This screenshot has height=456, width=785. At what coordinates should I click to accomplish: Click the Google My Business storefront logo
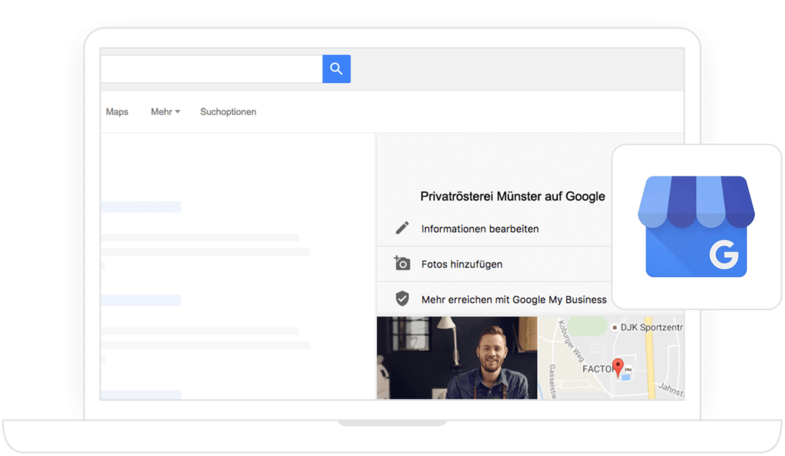697,227
